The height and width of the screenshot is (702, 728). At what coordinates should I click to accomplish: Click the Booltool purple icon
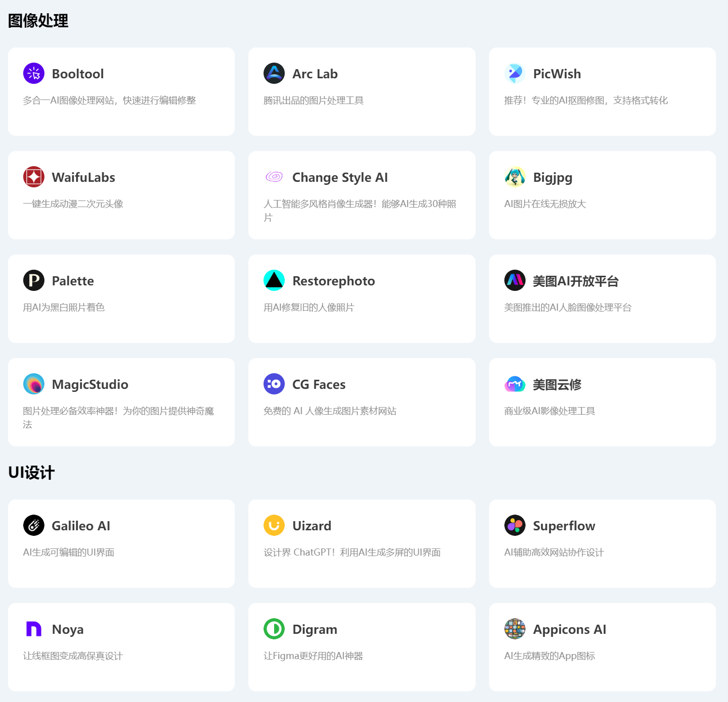pyautogui.click(x=34, y=74)
